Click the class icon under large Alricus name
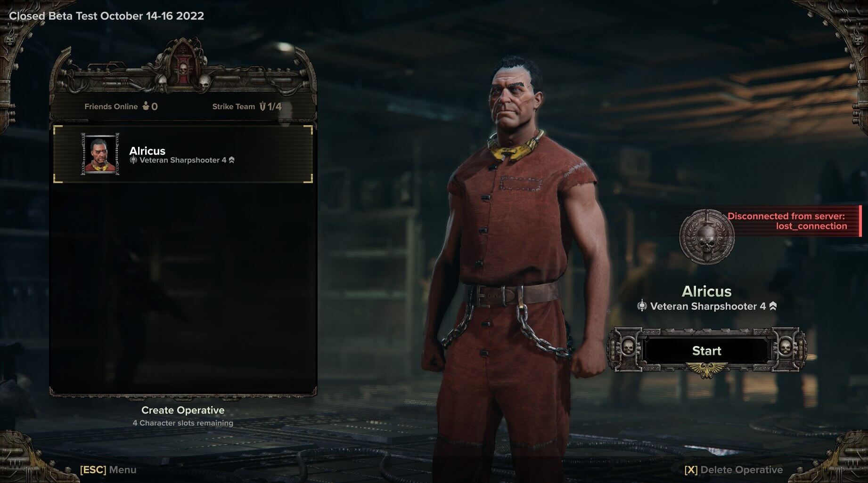 tap(642, 306)
